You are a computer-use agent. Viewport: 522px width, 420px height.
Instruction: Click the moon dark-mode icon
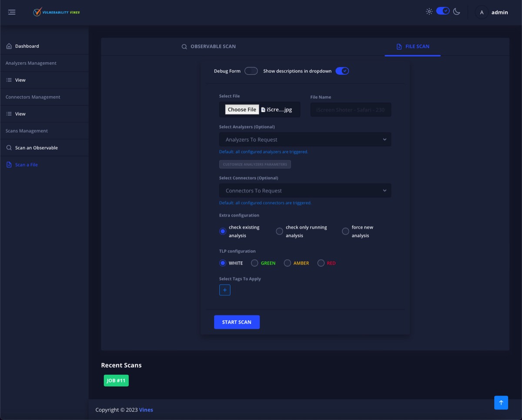click(457, 12)
